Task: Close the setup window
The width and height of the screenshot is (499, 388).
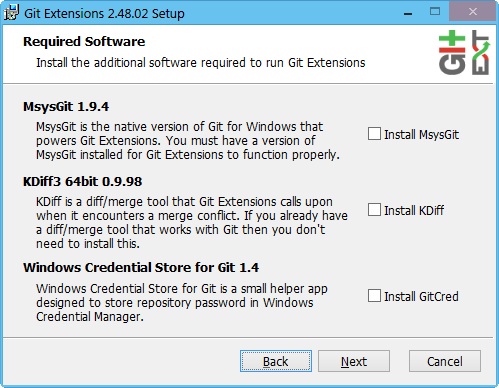Action: (x=472, y=12)
